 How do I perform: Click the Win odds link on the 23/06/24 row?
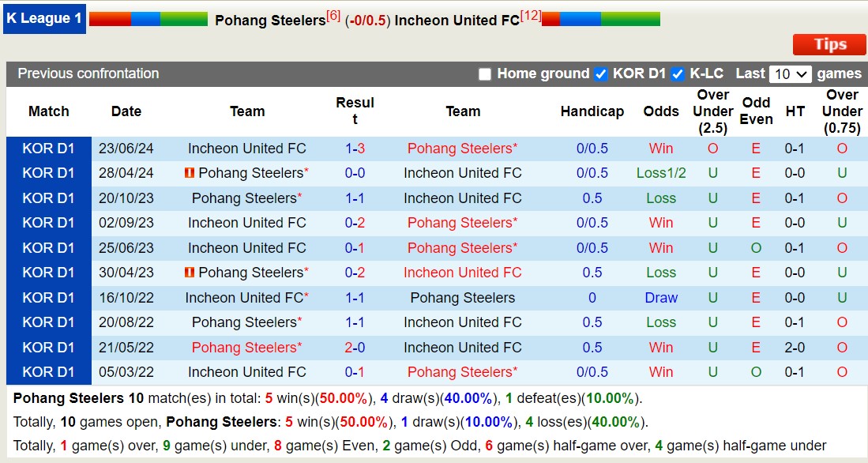[661, 148]
